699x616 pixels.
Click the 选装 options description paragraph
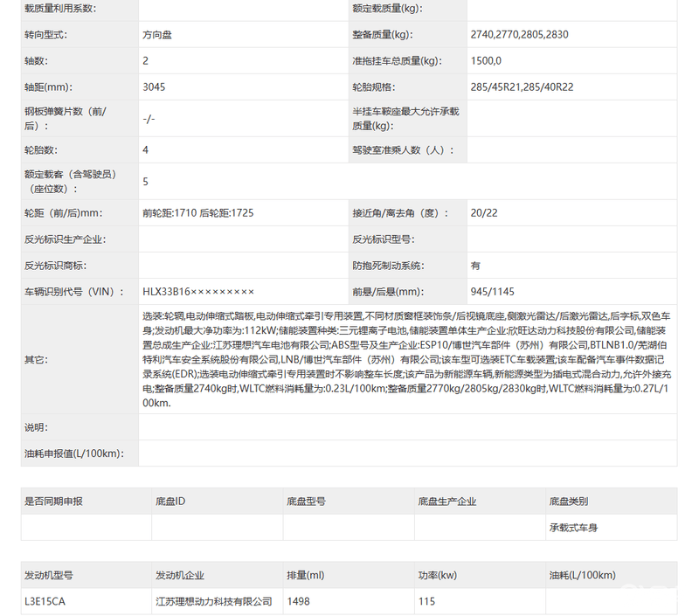tap(406, 360)
